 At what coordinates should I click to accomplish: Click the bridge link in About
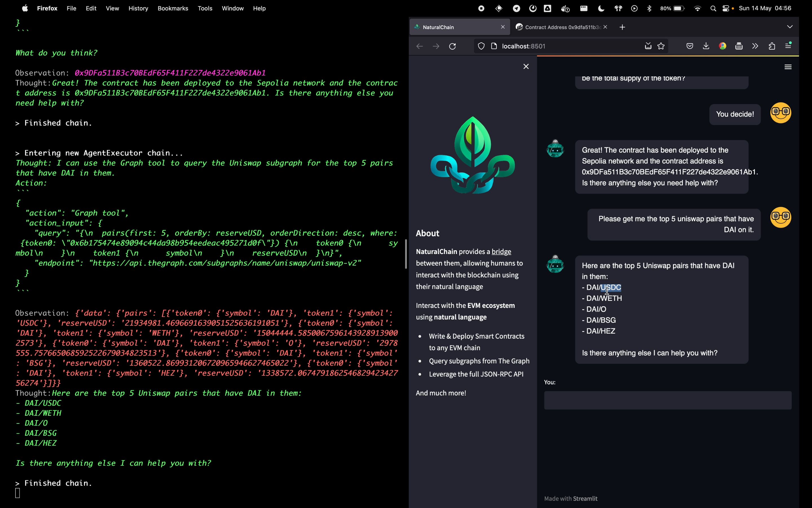501,252
